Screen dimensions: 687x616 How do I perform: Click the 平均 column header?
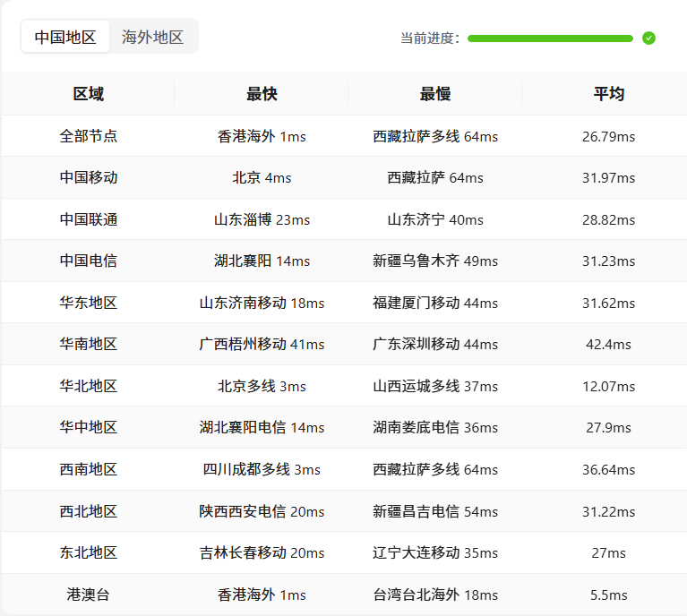click(x=608, y=94)
